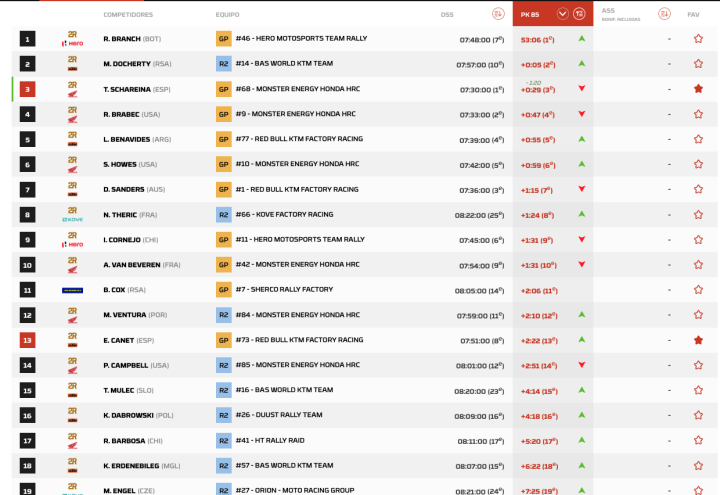
Task: Click red position 13 badge
Action: click(x=28, y=340)
